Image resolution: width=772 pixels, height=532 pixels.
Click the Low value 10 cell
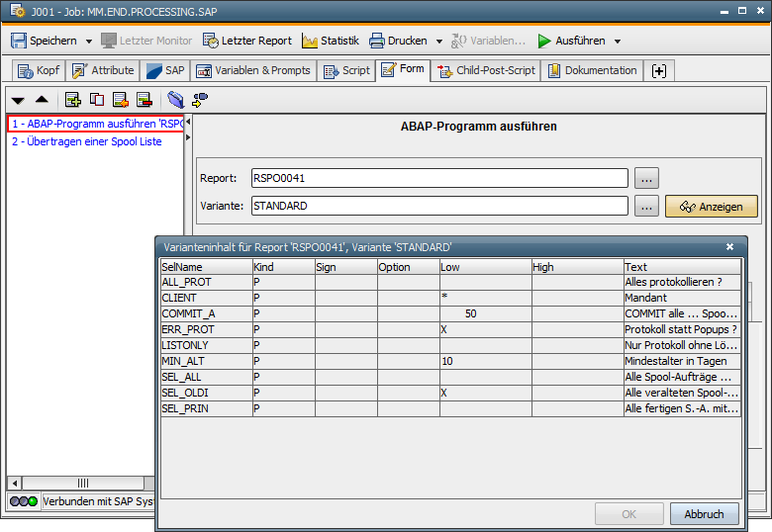(x=486, y=361)
